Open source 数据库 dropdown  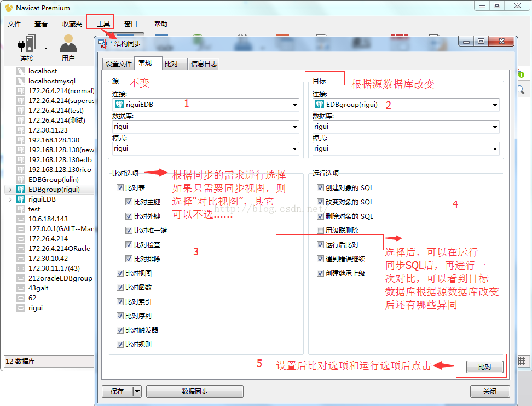(x=294, y=127)
